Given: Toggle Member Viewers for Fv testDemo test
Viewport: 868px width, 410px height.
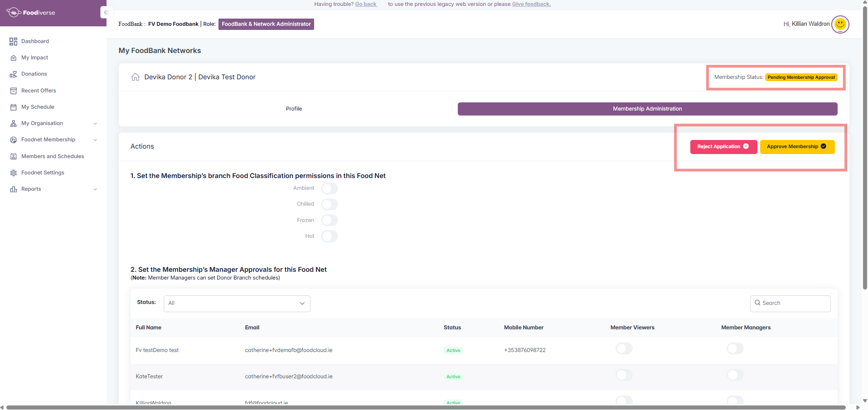Looking at the screenshot, I should 624,348.
